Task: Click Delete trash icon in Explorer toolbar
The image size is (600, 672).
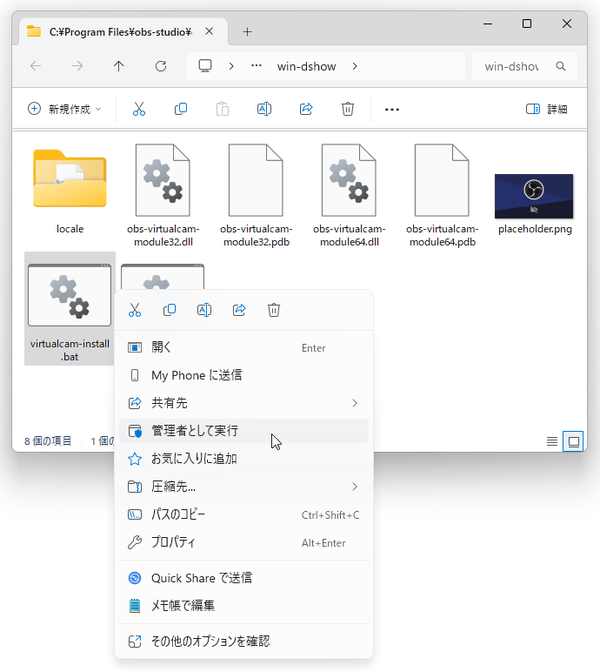Action: 348,109
